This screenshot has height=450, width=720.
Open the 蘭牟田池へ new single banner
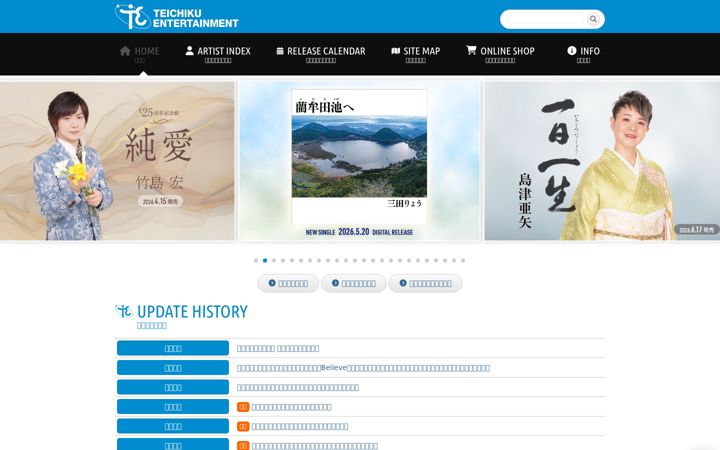tap(360, 161)
